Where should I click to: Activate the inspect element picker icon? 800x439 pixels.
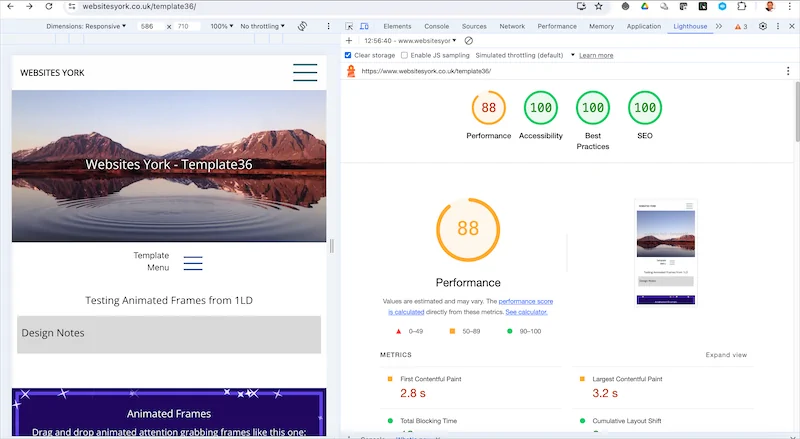(x=349, y=26)
